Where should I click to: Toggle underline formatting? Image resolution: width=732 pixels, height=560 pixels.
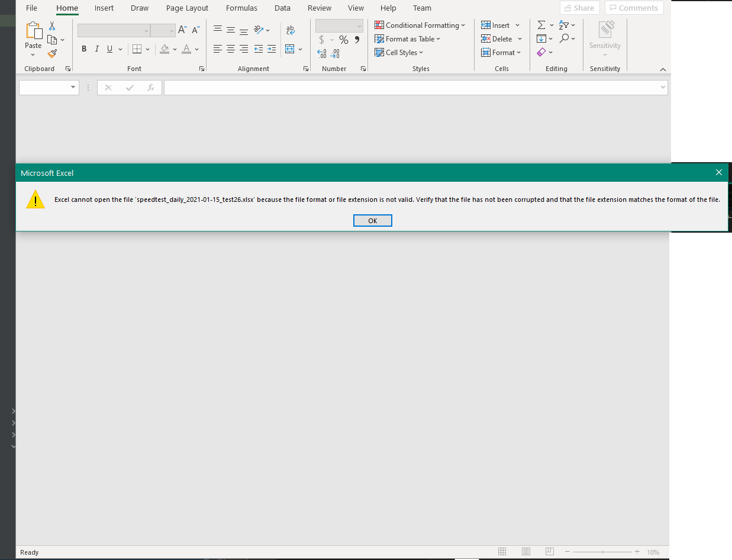tap(109, 49)
